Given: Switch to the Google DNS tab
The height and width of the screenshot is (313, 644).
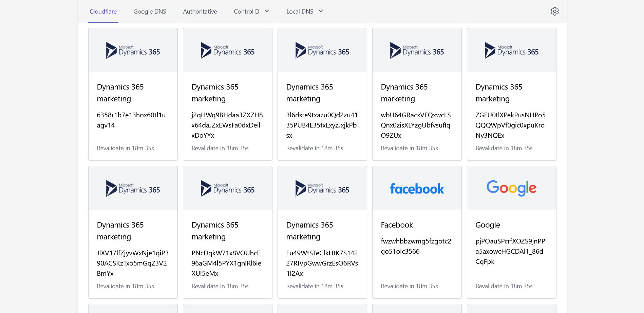Looking at the screenshot, I should click(x=150, y=11).
